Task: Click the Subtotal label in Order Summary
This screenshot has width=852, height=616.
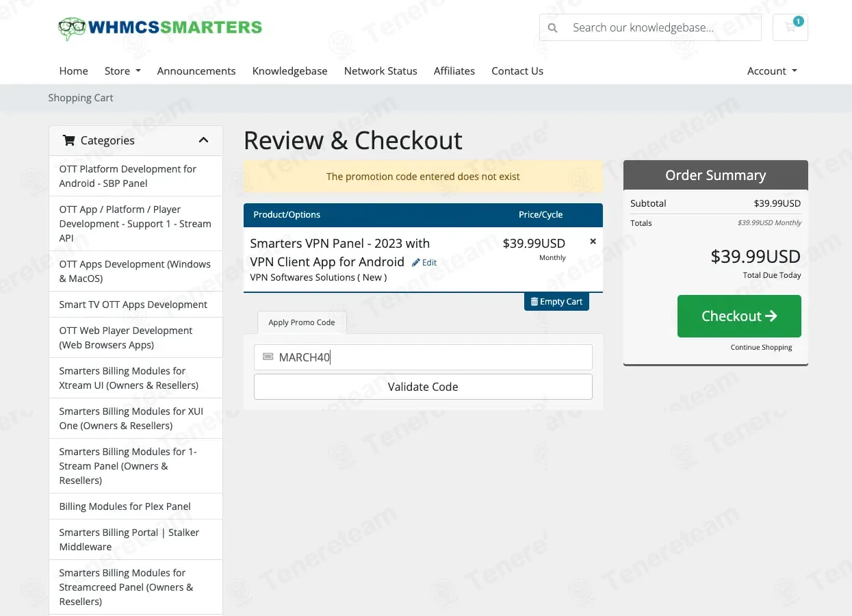Action: [648, 203]
